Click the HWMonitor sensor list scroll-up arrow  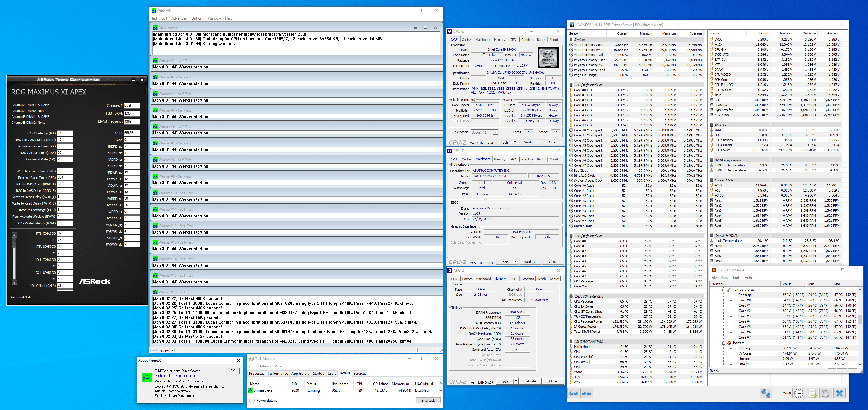860,290
